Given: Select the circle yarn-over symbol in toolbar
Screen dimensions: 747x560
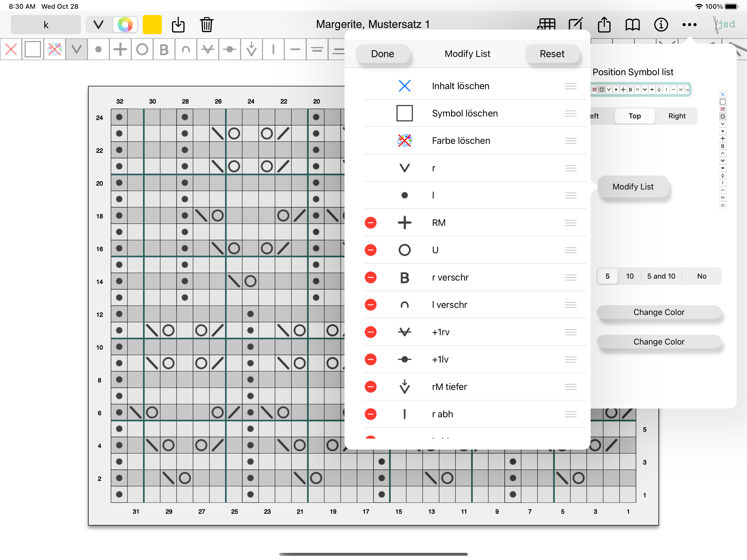Looking at the screenshot, I should coord(142,49).
